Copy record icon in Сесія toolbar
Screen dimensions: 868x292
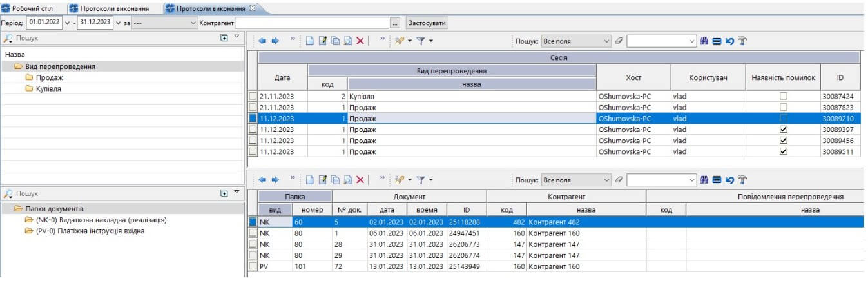point(335,41)
